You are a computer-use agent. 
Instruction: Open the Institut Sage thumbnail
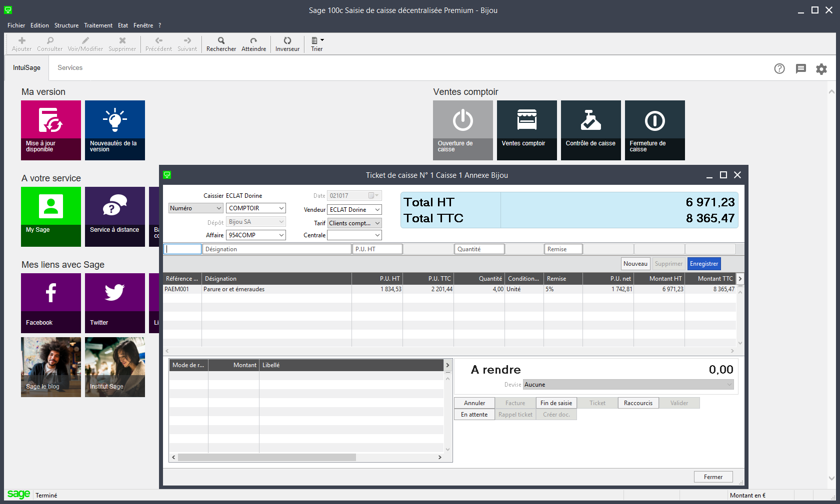click(x=115, y=367)
